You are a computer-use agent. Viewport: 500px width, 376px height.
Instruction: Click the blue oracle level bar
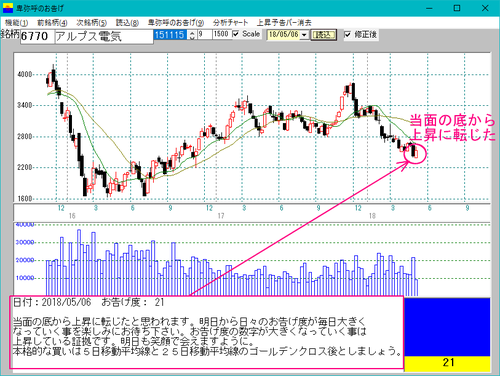(447, 327)
